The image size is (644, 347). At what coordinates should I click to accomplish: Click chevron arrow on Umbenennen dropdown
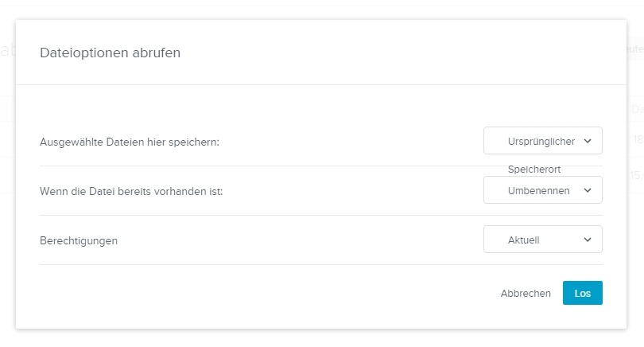(x=588, y=190)
